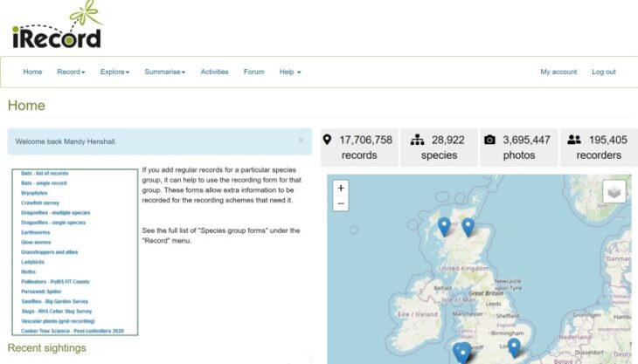The image size is (638, 364).
Task: Click the photos camera icon
Action: click(490, 140)
